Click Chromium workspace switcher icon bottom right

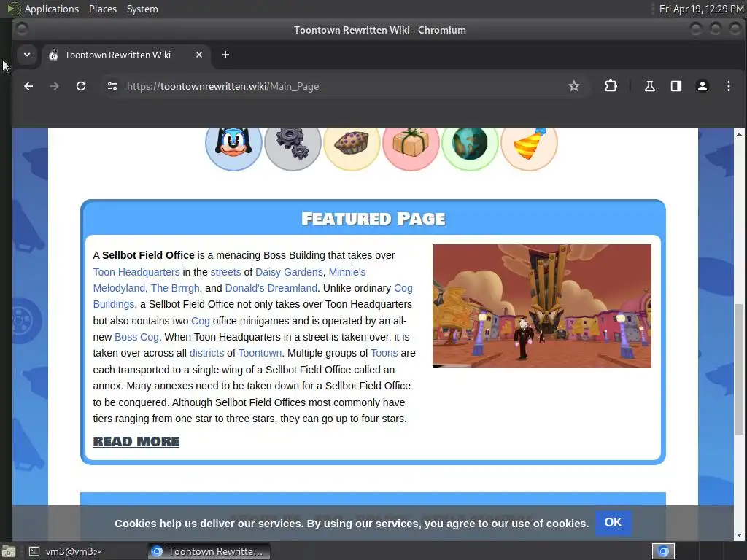663,551
